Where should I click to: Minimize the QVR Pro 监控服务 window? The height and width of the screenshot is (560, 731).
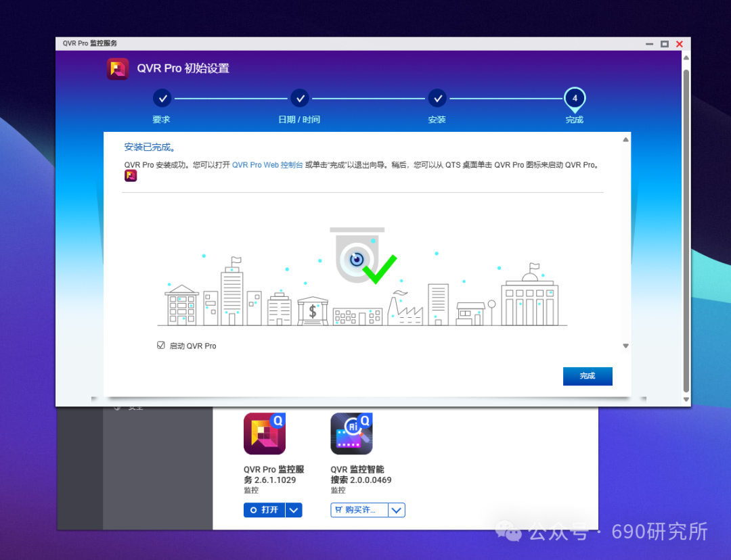(x=649, y=44)
